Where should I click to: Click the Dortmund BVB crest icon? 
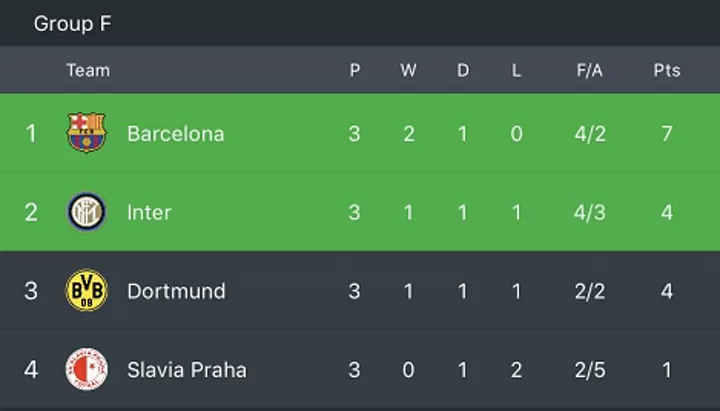pos(87,290)
